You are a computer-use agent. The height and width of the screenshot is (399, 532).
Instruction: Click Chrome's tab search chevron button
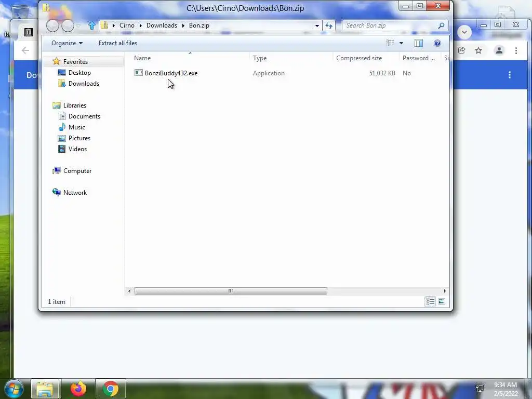tap(464, 32)
